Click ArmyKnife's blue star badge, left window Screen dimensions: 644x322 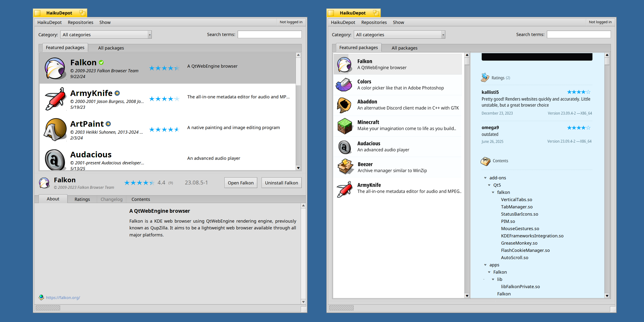[117, 93]
